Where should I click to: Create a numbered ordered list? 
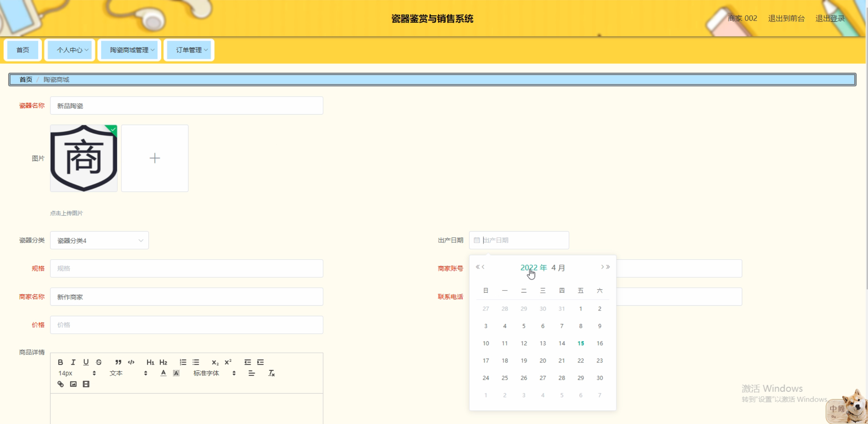pyautogui.click(x=183, y=362)
